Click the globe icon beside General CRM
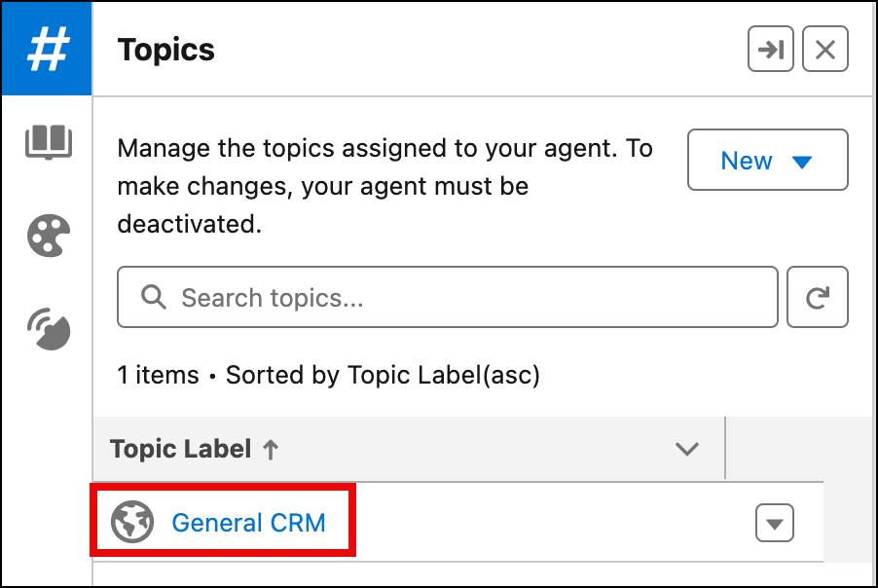This screenshot has height=588, width=878. pyautogui.click(x=131, y=523)
